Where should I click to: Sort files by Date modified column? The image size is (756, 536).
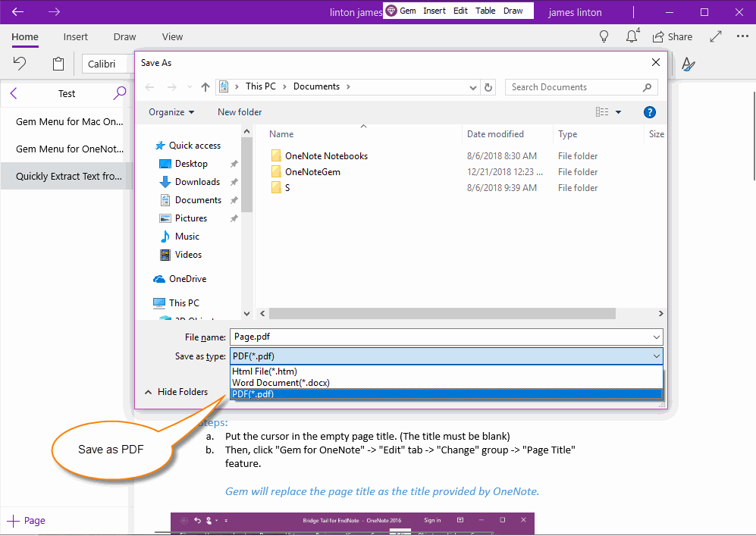495,134
